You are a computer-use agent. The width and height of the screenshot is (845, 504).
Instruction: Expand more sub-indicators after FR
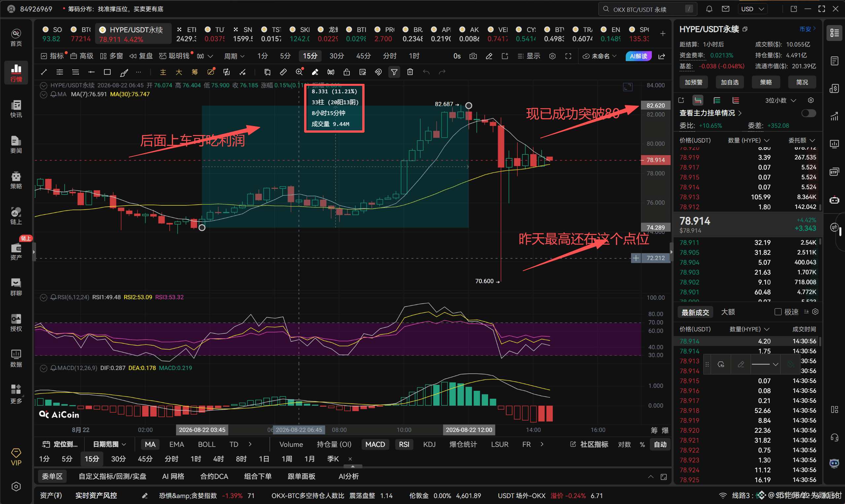tap(542, 444)
